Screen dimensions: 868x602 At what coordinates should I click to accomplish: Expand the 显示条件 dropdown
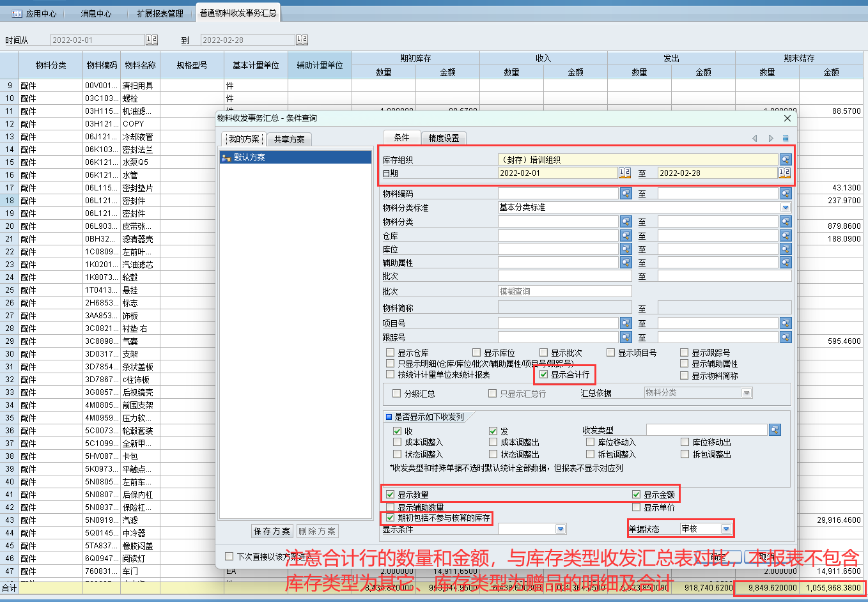tap(561, 529)
